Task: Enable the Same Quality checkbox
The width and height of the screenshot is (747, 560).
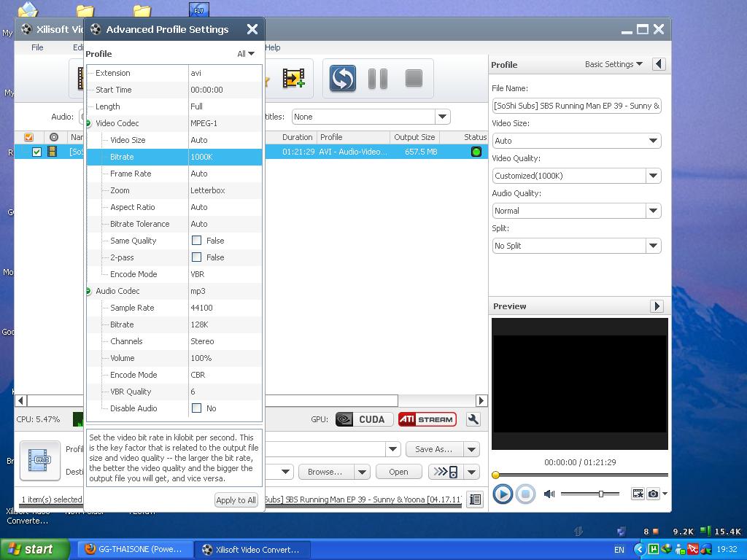Action: coord(196,241)
